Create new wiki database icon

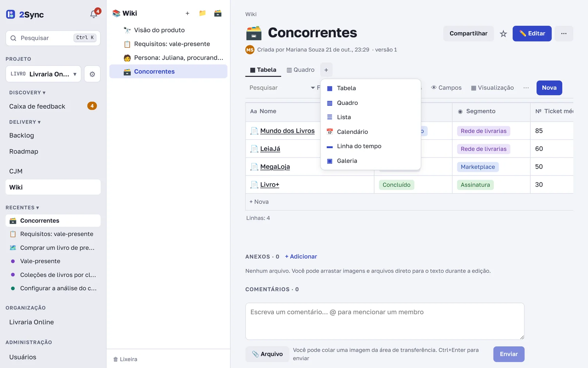218,13
